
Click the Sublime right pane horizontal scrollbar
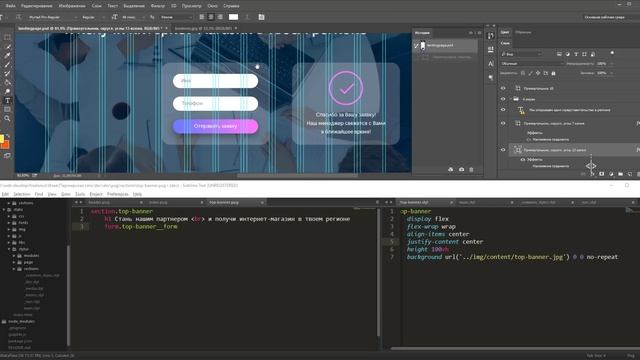[514, 349]
